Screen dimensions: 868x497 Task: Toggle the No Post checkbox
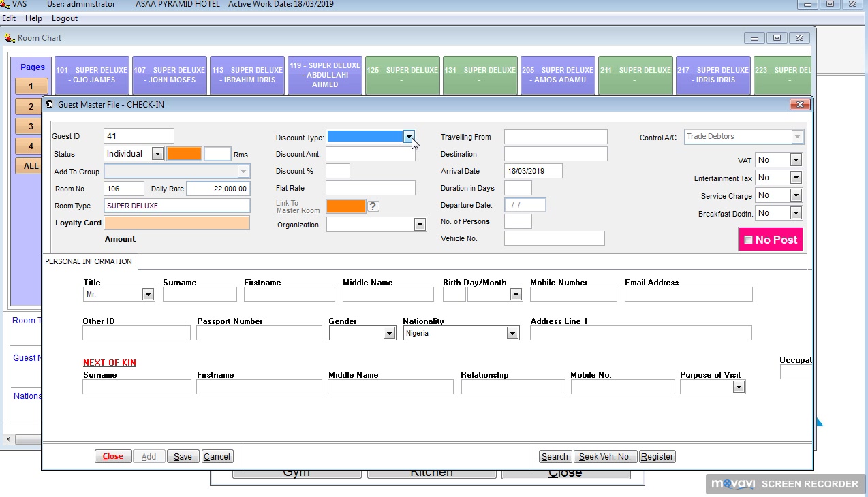pos(748,240)
